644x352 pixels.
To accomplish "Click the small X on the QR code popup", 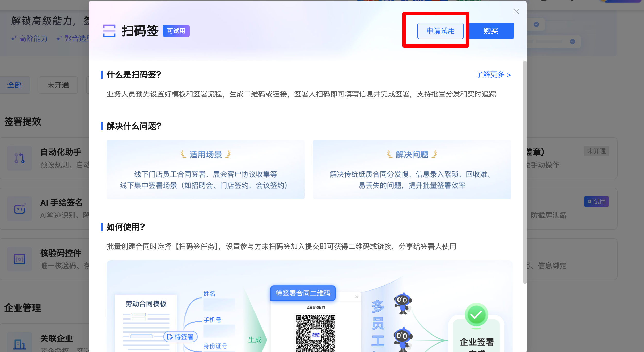I will coord(357,297).
